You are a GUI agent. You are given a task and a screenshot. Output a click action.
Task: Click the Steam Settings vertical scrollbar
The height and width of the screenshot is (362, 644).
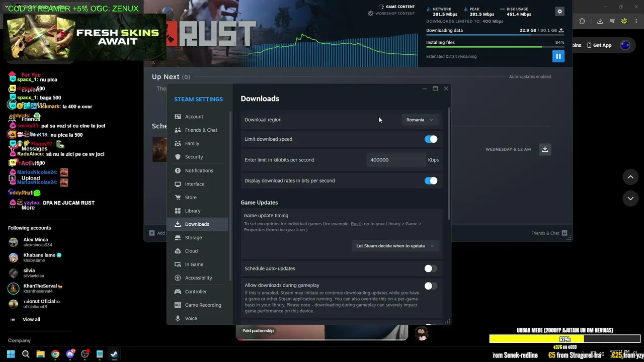(448, 163)
